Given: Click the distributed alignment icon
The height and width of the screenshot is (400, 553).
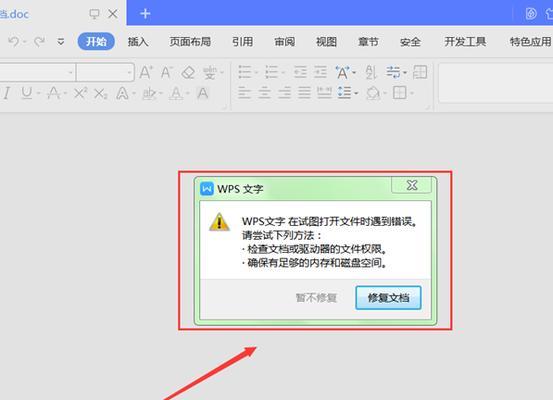Looking at the screenshot, I should pyautogui.click(x=324, y=93).
